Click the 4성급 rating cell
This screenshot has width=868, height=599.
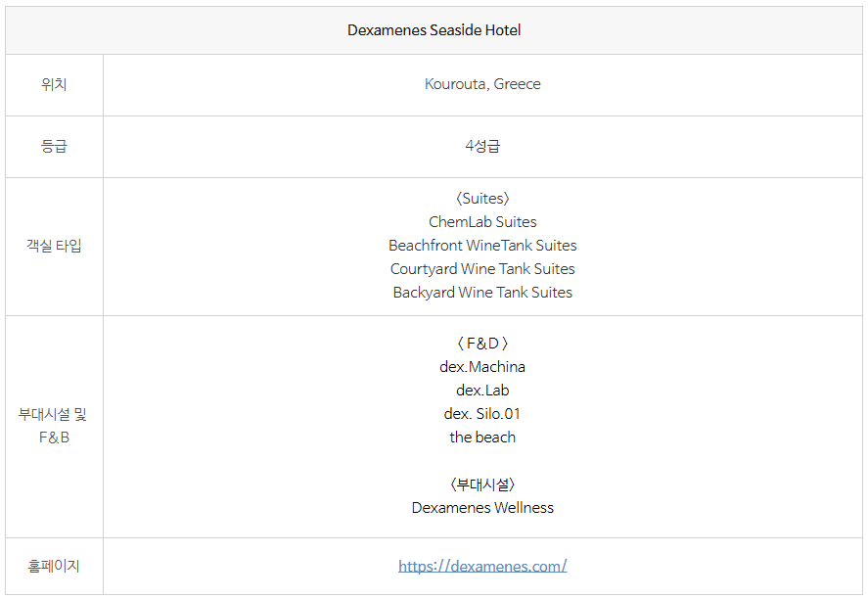click(482, 146)
